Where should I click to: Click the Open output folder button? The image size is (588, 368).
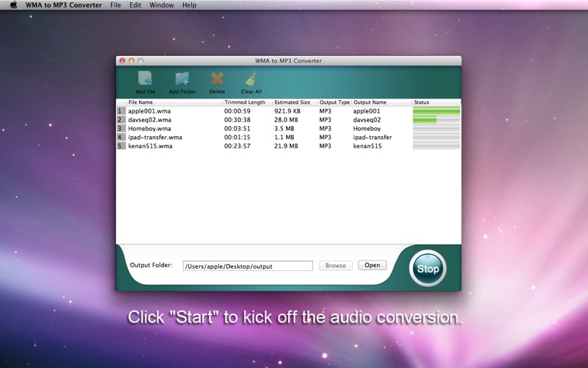[372, 265]
